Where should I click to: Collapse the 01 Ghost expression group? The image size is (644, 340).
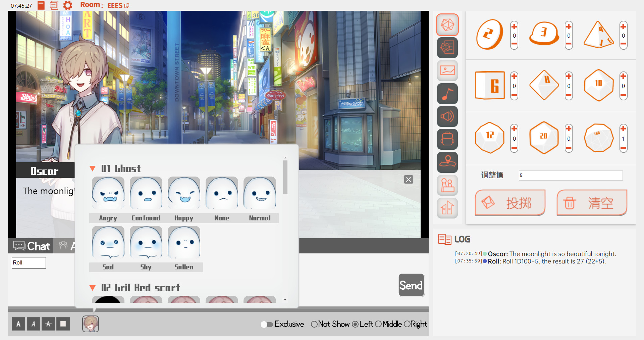tap(93, 168)
